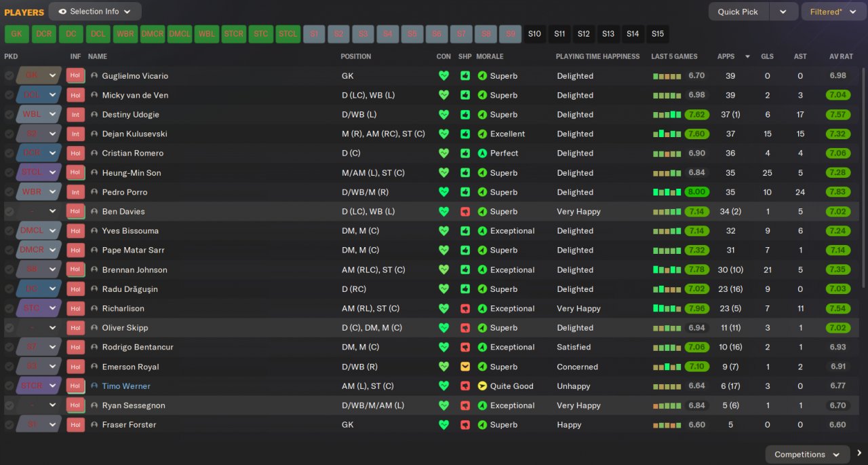
Task: Select the DMCR position slot at top
Action: point(153,34)
